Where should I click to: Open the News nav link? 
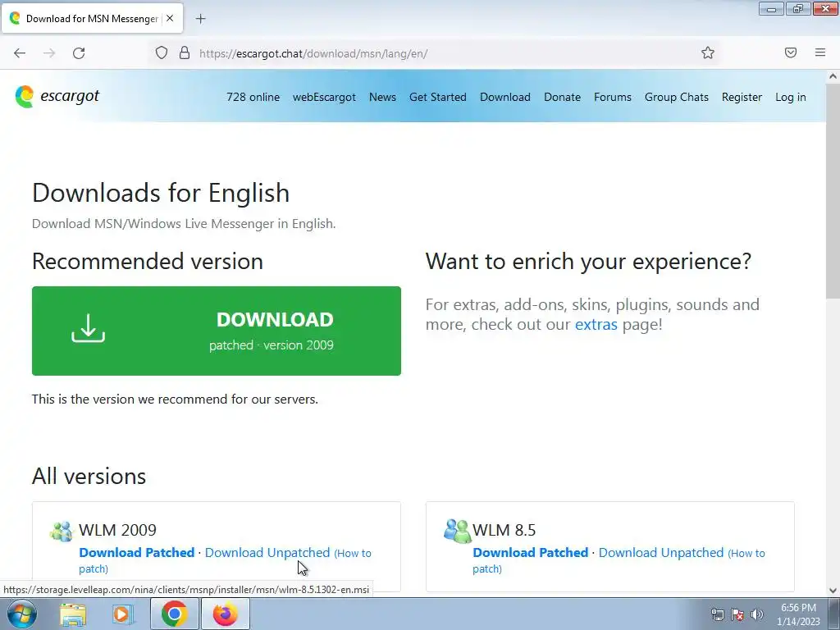[x=382, y=97]
